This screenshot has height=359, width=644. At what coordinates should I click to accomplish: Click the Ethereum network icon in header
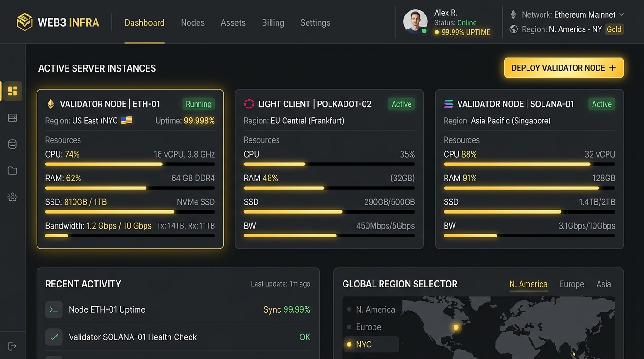click(x=513, y=14)
